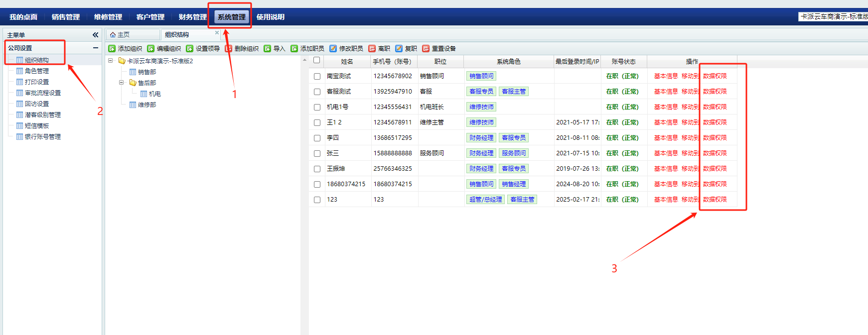The image size is (868, 335).
Task: Check the box for employee 南宝测试
Action: pos(317,76)
